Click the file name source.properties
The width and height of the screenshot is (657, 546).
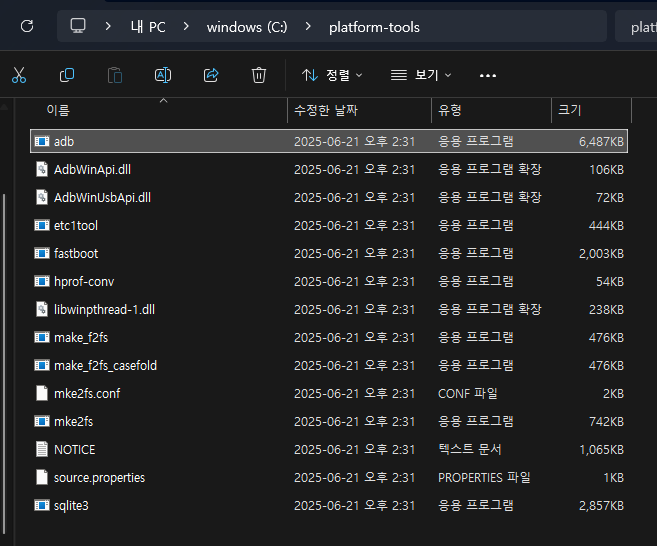tap(99, 477)
